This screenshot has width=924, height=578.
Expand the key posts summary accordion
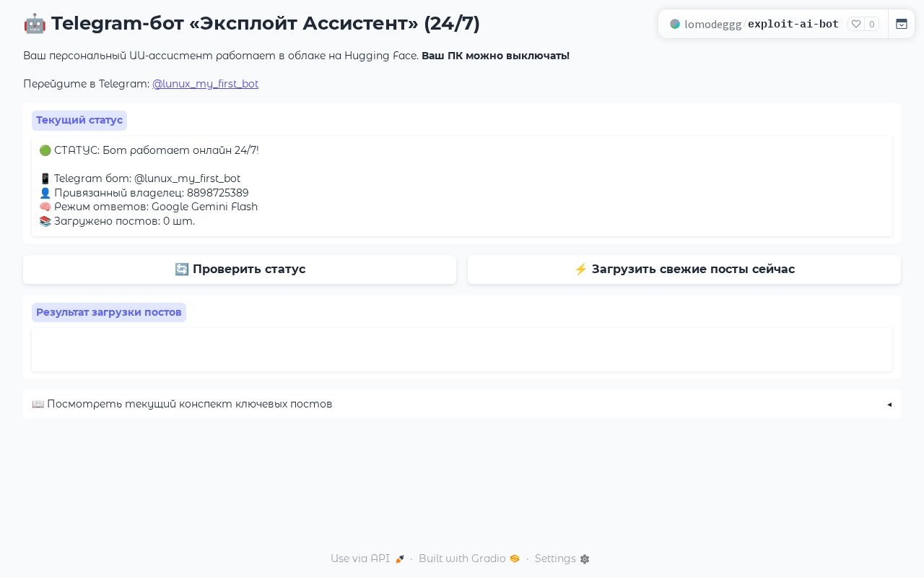[x=462, y=404]
